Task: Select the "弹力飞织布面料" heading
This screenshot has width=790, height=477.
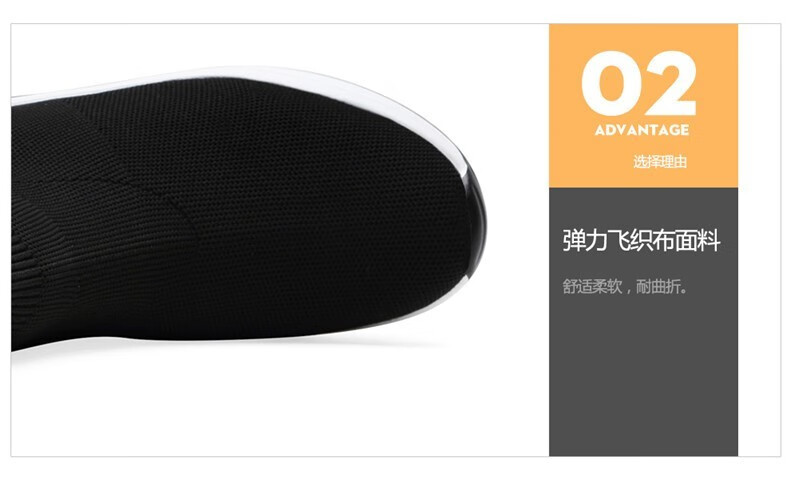Action: tap(641, 240)
